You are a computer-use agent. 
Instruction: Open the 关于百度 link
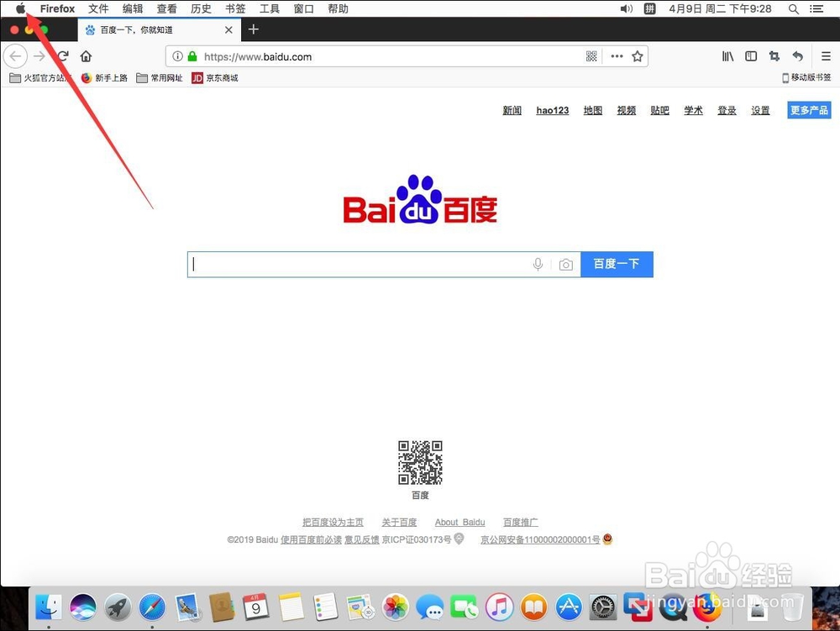[x=399, y=523]
